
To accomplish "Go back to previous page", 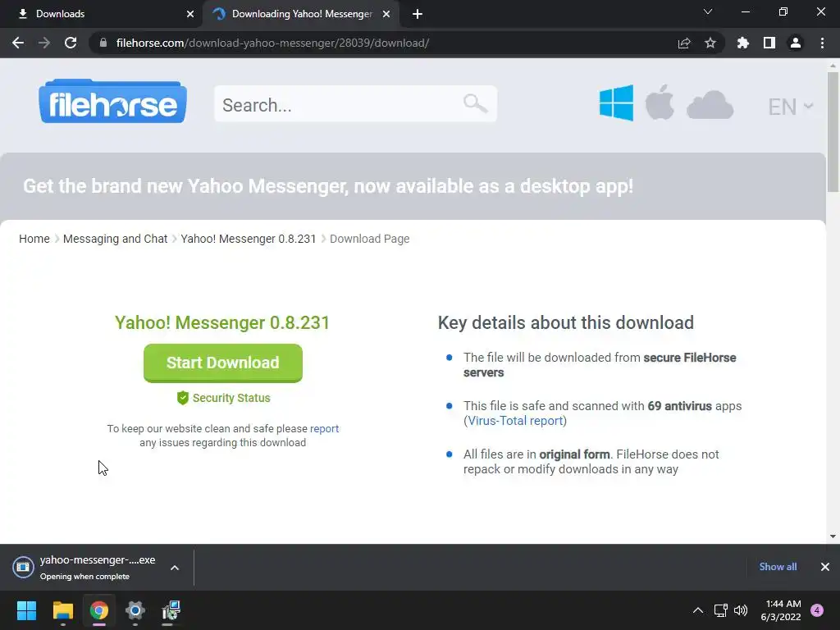I will (18, 43).
